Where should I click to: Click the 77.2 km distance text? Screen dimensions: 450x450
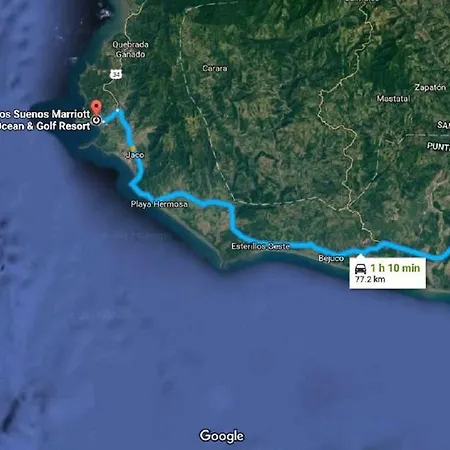(x=370, y=279)
